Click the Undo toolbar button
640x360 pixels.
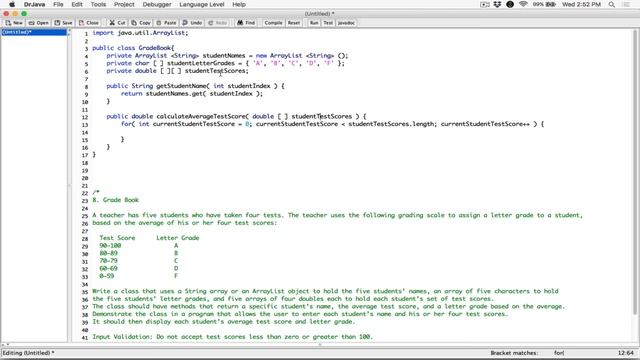192,23
